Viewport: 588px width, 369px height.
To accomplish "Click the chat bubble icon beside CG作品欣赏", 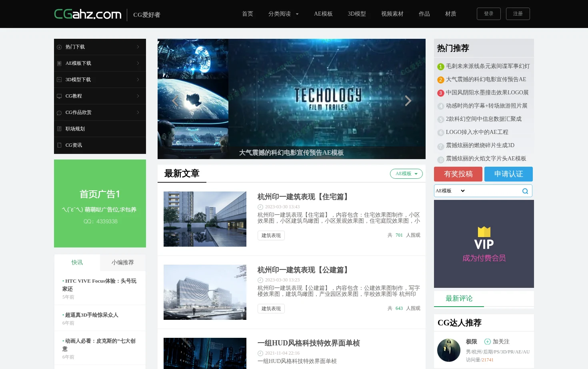I will point(59,113).
